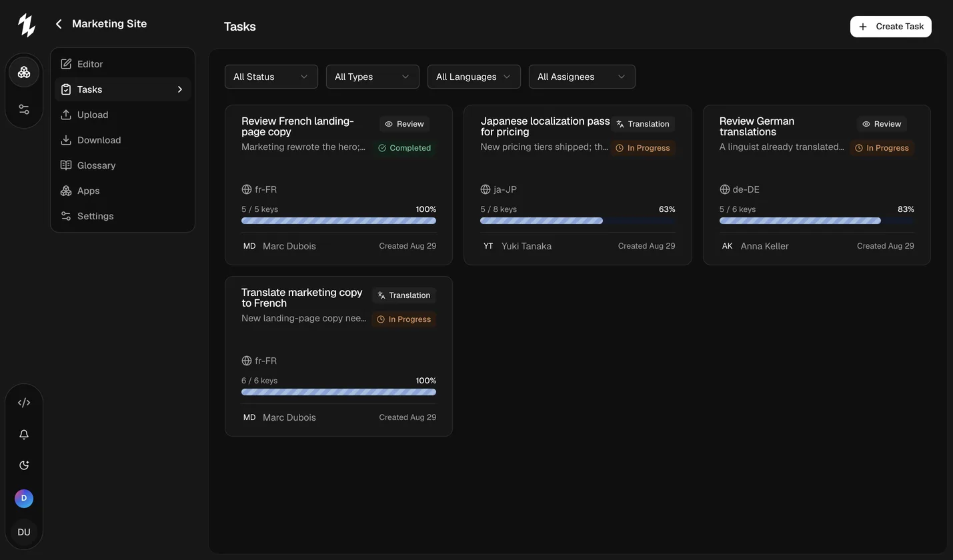
Task: Click the Tasks page heading
Action: pyautogui.click(x=240, y=27)
